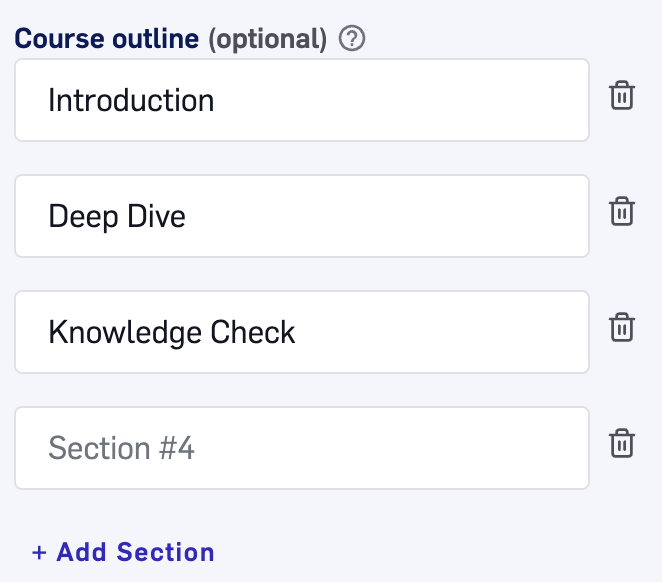The width and height of the screenshot is (662, 582).
Task: Show help for the optional course outline
Action: click(352, 38)
